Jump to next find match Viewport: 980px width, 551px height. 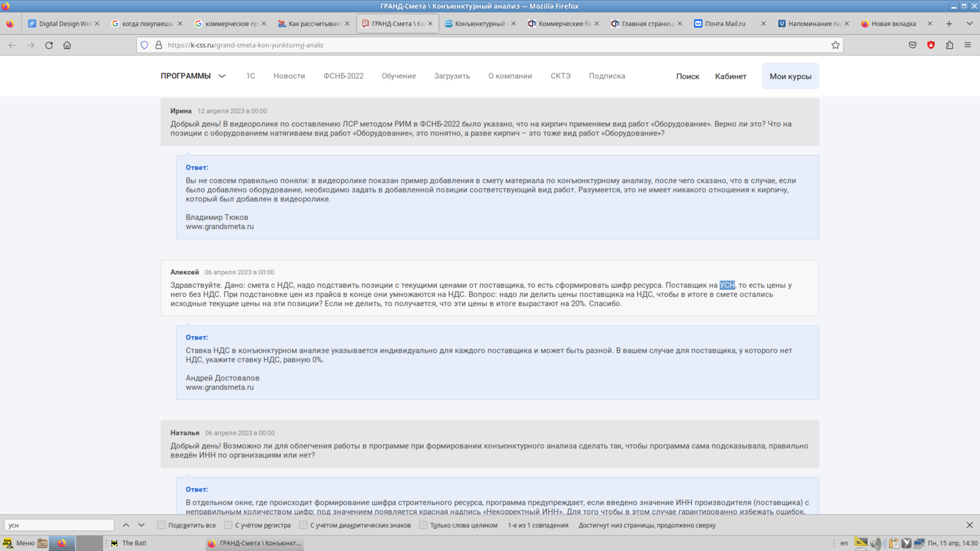[141, 525]
